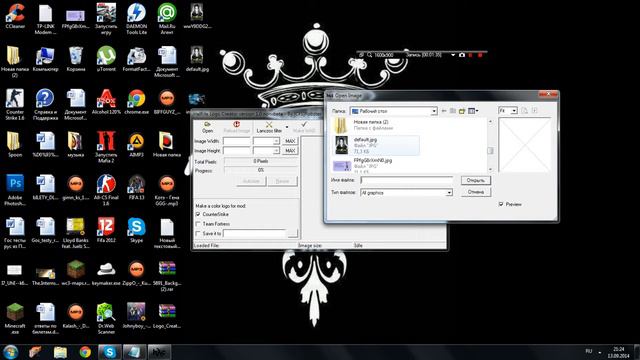Image resolution: width=640 pixels, height=360 pixels.
Task: Click the Chrome icon in the taskbar
Action: pyautogui.click(x=85, y=352)
